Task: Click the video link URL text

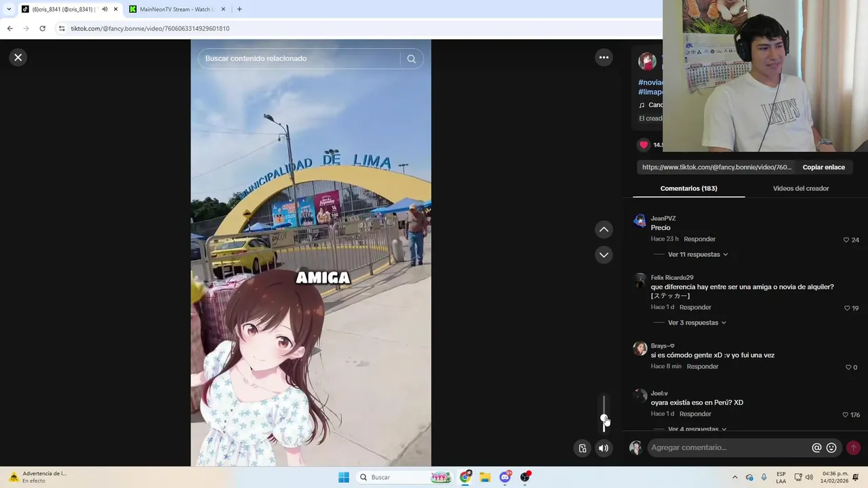Action: point(716,167)
